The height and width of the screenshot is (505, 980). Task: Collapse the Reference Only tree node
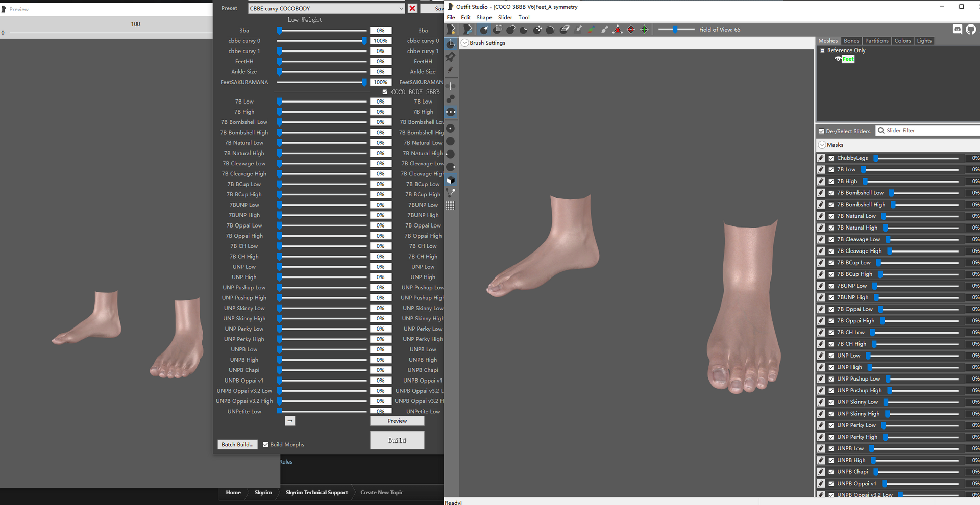click(822, 50)
